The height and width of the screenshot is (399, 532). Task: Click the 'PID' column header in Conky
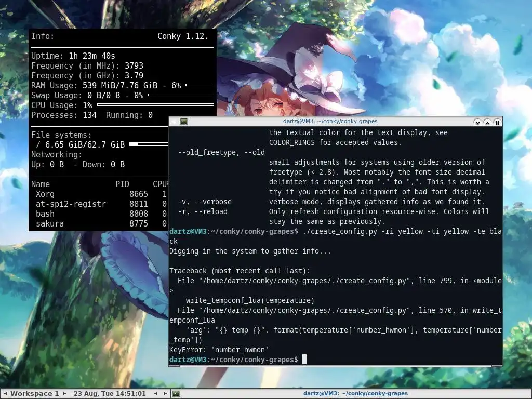[x=122, y=184]
